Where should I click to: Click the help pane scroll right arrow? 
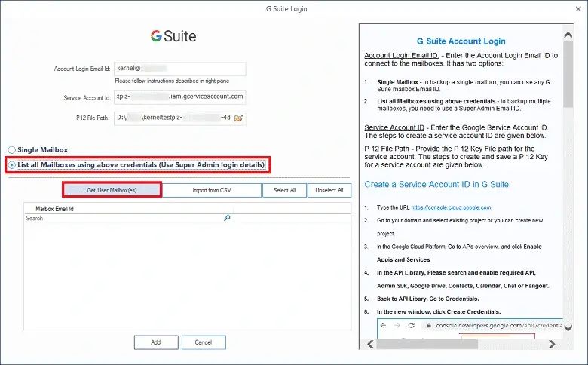click(x=552, y=344)
